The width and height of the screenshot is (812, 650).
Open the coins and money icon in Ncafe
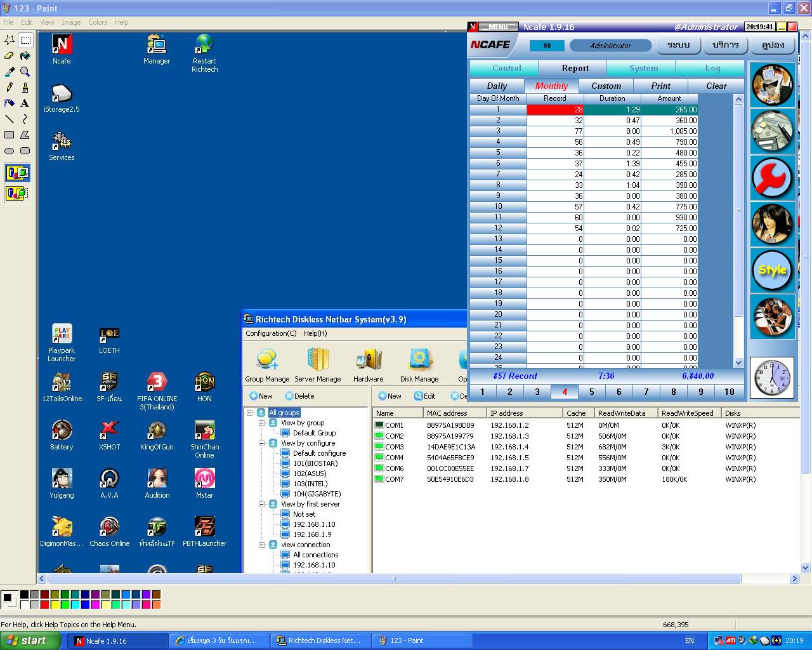[x=773, y=131]
